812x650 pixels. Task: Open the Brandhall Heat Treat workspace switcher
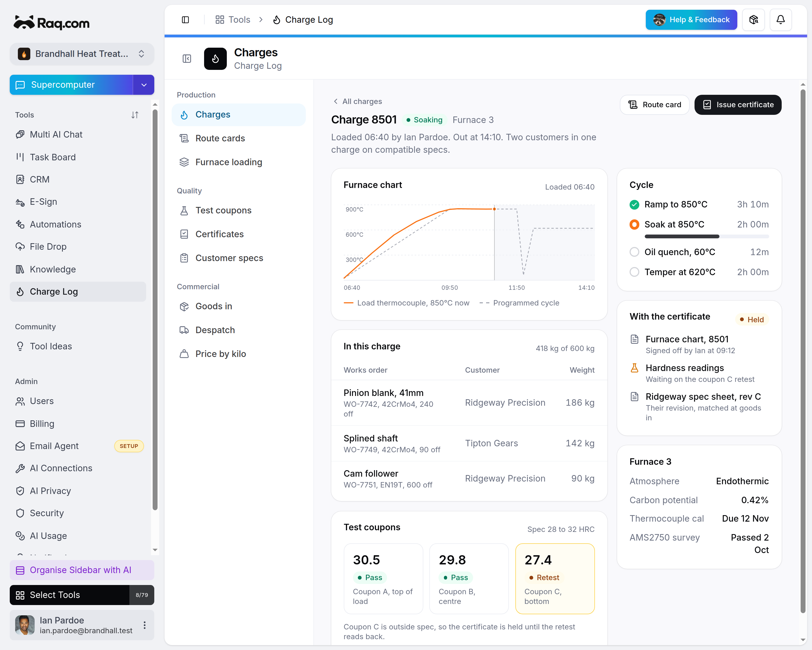click(x=82, y=54)
